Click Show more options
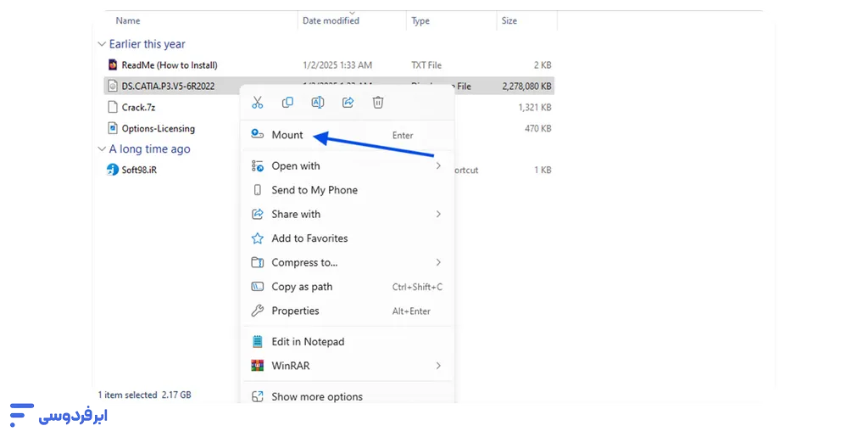The width and height of the screenshot is (868, 437). click(316, 396)
